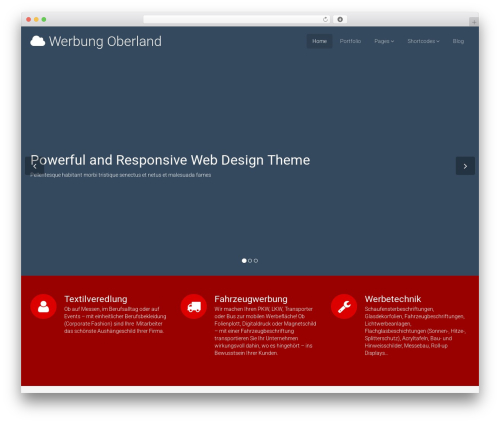Open the Werbetechnik heading

pos(393,299)
